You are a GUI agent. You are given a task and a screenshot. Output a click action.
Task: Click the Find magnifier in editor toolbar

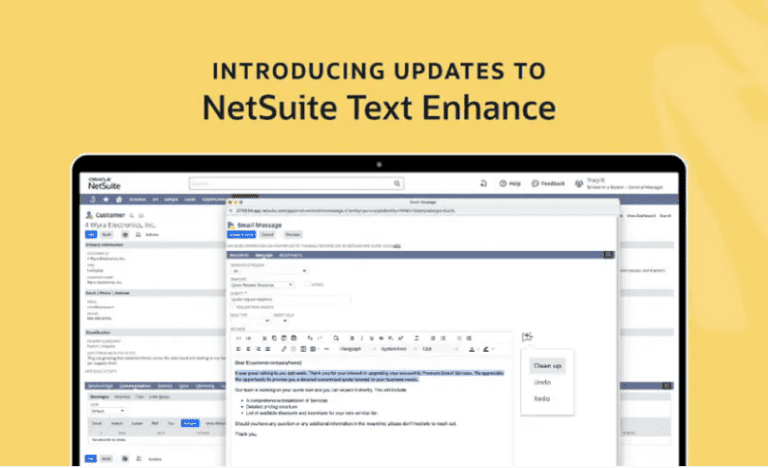[x=336, y=338]
